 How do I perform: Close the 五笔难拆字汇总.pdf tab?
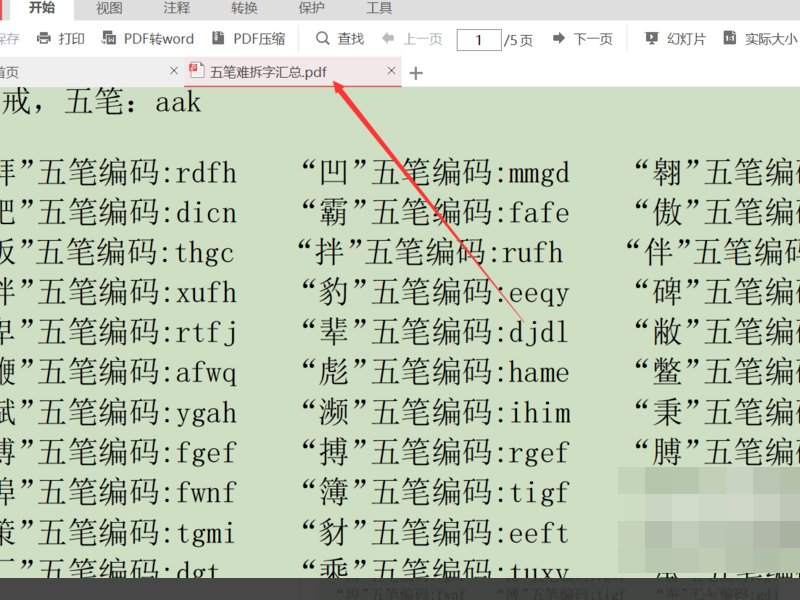[390, 71]
